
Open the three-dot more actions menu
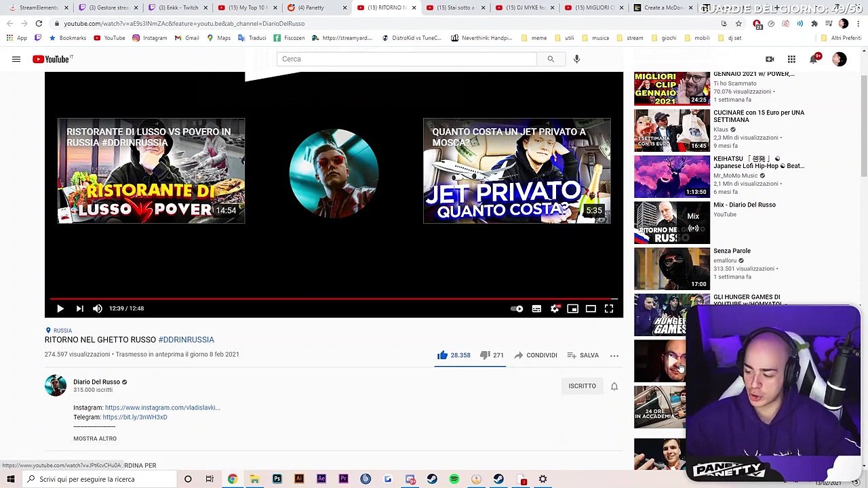pos(614,355)
